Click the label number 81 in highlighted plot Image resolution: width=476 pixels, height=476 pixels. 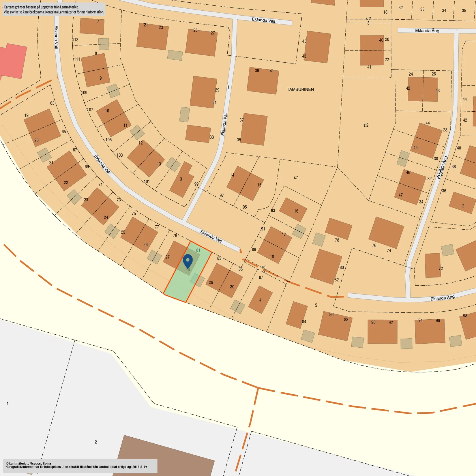198,250
